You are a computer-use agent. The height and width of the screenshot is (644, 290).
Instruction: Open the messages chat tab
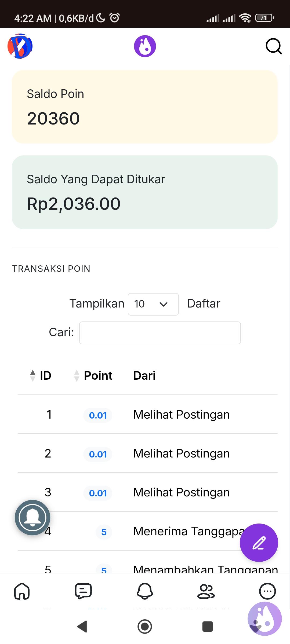click(83, 591)
